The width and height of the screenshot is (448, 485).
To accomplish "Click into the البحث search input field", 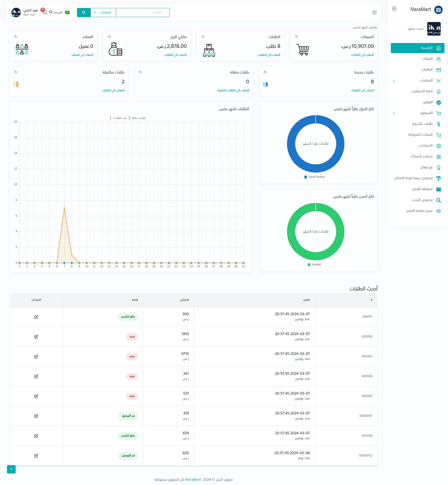I will point(143,13).
